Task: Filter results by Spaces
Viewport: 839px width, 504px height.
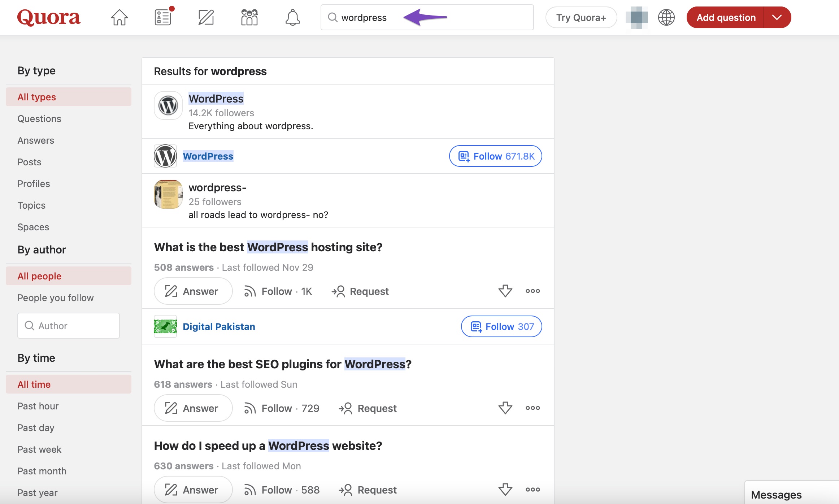Action: tap(33, 227)
